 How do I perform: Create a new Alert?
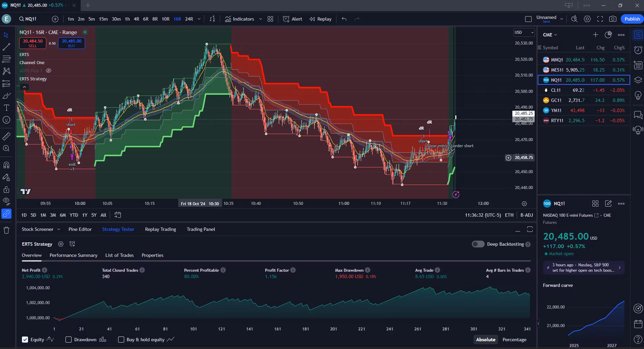[x=293, y=19]
